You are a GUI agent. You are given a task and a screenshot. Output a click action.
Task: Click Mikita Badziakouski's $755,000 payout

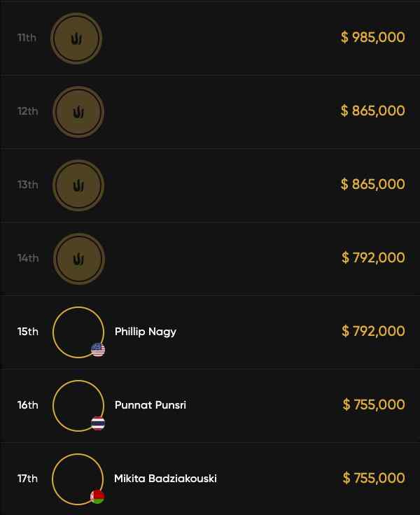pos(374,478)
